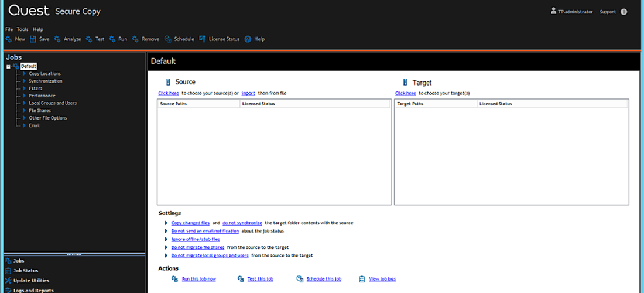Select Copy Locations in the Jobs tree
Image resolution: width=644 pixels, height=293 pixels.
[x=44, y=74]
